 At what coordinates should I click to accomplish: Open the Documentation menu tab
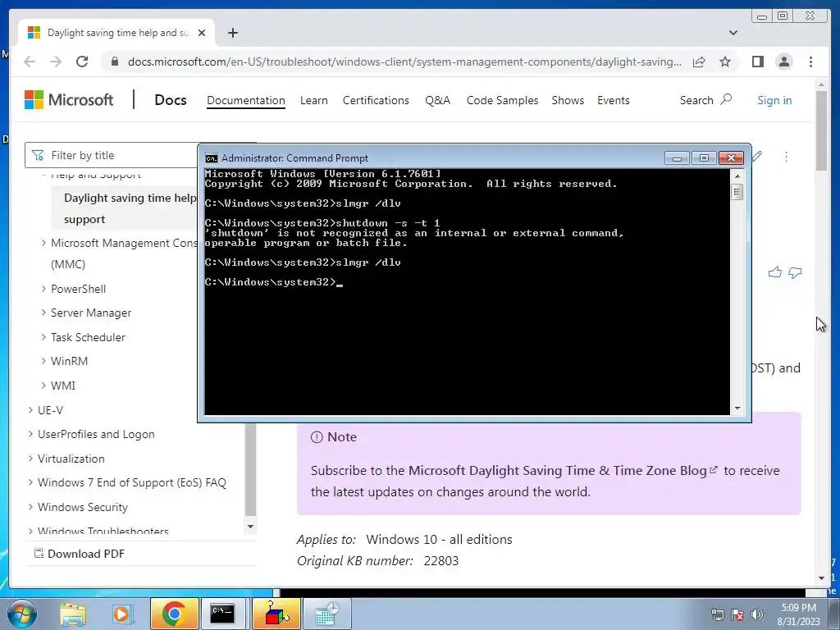246,100
